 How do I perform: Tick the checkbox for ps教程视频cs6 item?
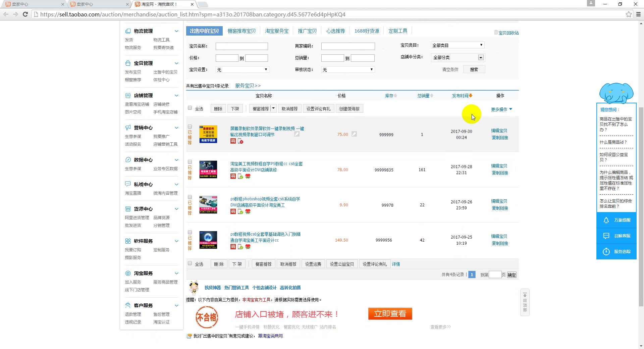click(190, 233)
